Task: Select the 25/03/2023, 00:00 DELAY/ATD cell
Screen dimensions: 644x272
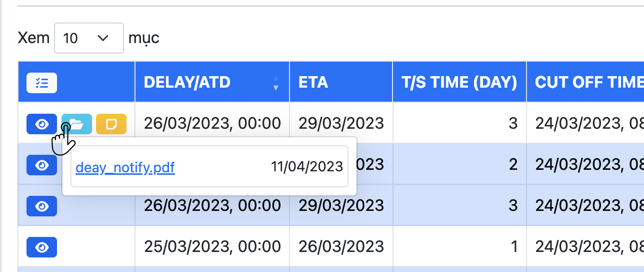Action: (x=212, y=246)
